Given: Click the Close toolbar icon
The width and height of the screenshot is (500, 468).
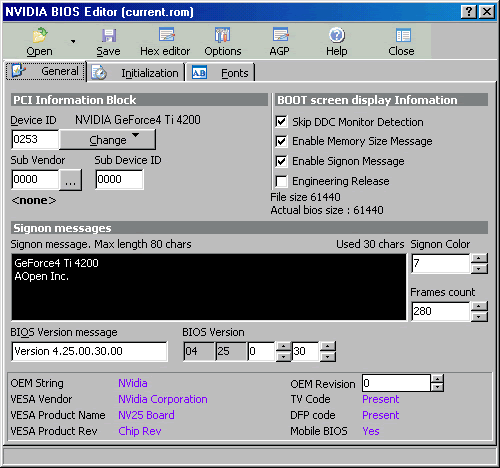Looking at the screenshot, I should (403, 35).
